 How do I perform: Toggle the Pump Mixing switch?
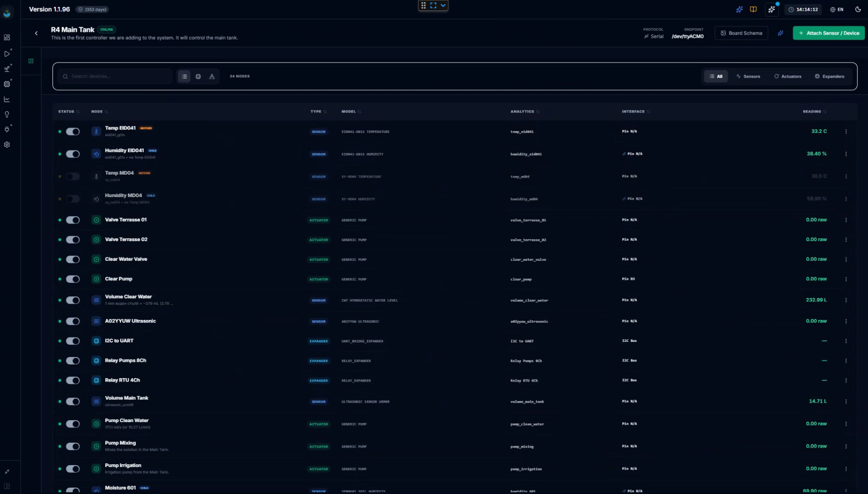pos(73,447)
